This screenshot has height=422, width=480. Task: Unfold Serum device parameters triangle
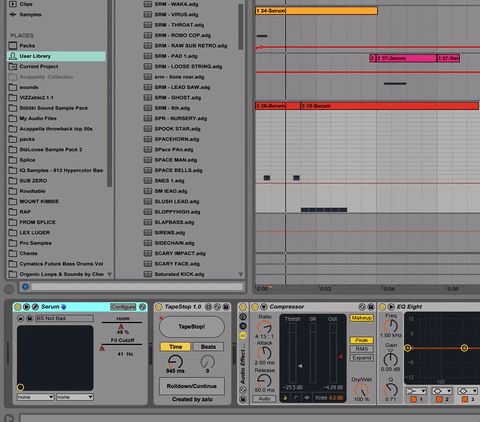(x=26, y=307)
